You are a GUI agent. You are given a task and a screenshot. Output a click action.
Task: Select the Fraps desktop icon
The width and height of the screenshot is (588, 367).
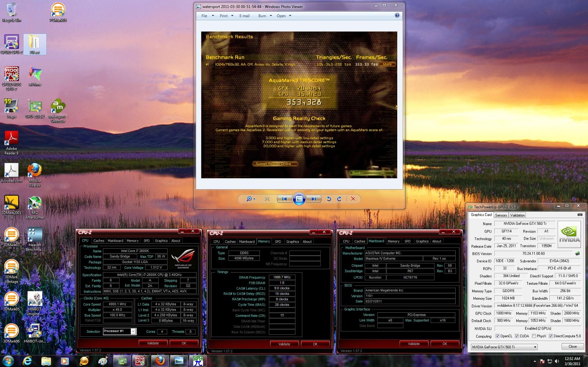click(11, 109)
